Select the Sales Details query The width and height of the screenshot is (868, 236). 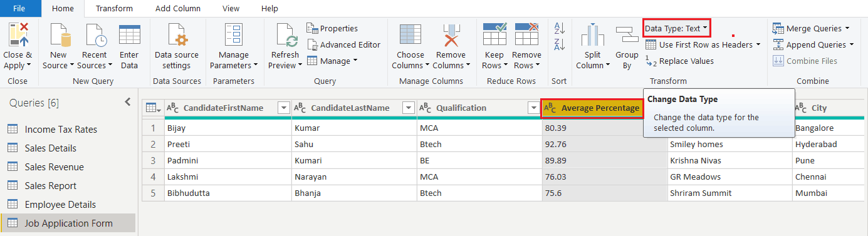68,148
